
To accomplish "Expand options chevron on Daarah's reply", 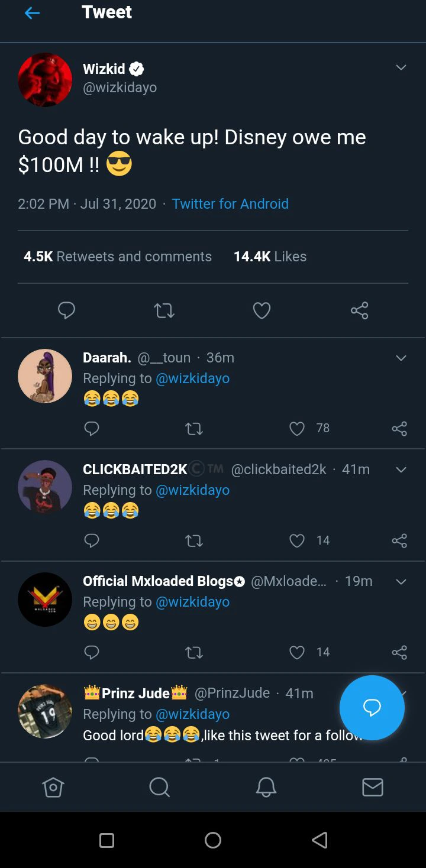I will pos(401,358).
